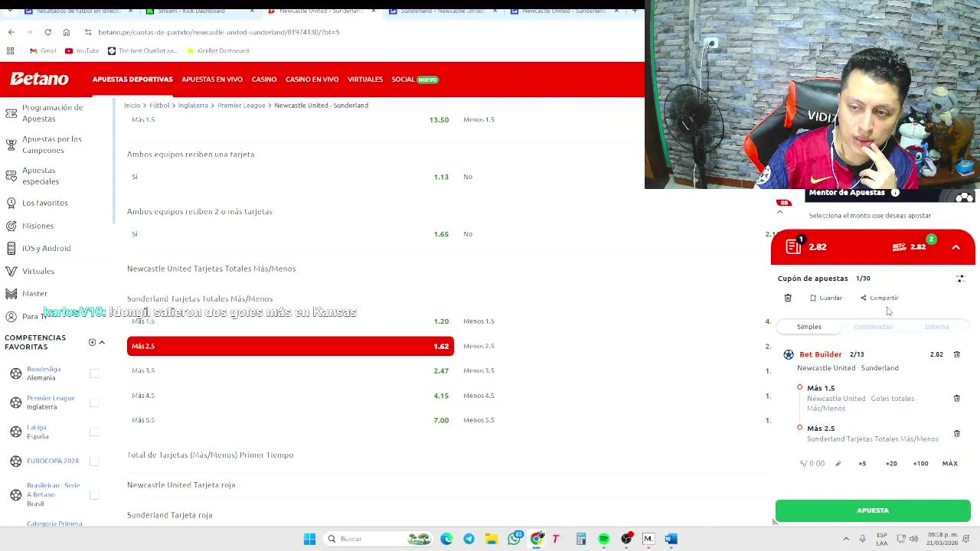Open Gmail bookmark
980x551 pixels.
point(43,51)
